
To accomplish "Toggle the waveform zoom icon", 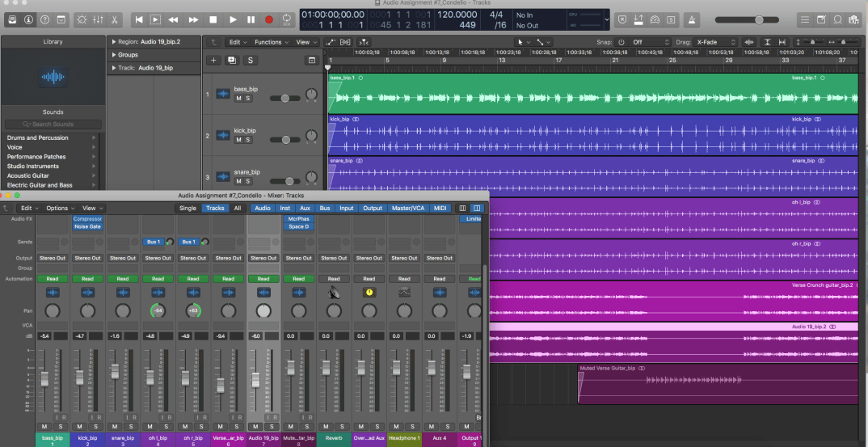I will pyautogui.click(x=749, y=42).
